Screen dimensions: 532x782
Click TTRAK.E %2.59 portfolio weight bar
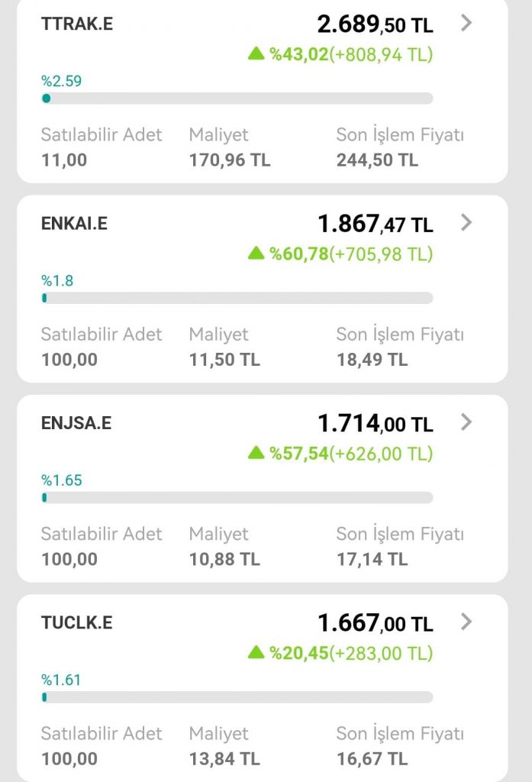237,99
